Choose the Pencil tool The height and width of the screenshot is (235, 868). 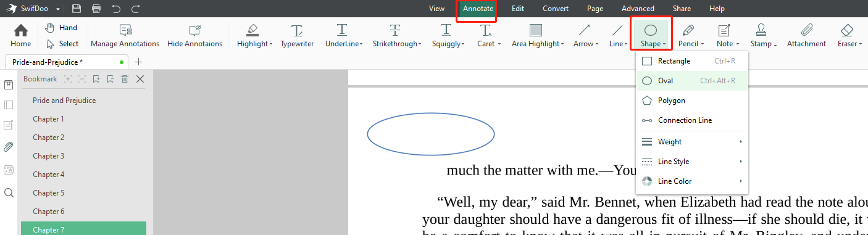690,36
